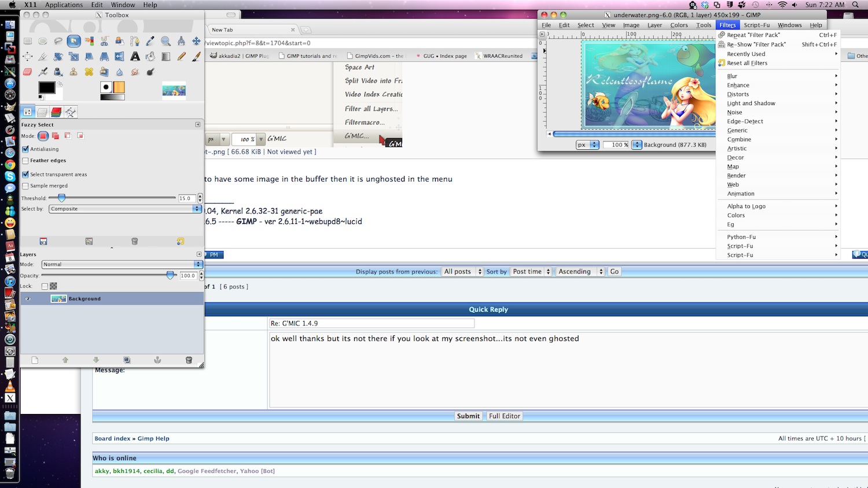Screen dimensions: 868x488
Task: Open the Post time sort dropdown
Action: [x=531, y=271]
